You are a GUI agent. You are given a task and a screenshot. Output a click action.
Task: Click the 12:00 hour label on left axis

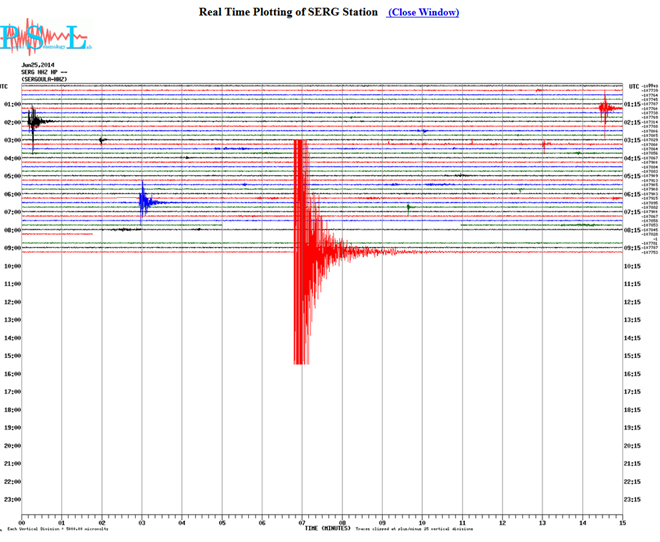point(13,302)
